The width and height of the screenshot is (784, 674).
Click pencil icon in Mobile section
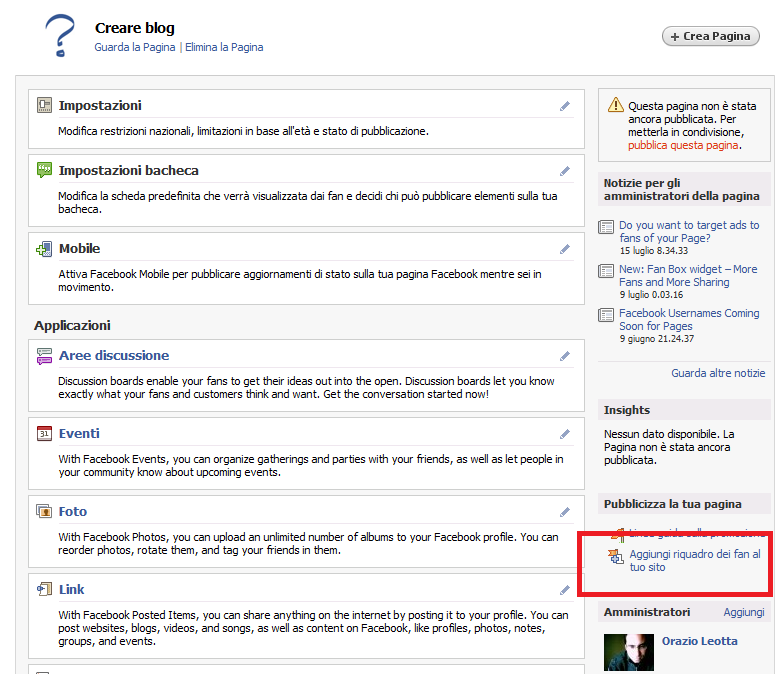pyautogui.click(x=564, y=249)
